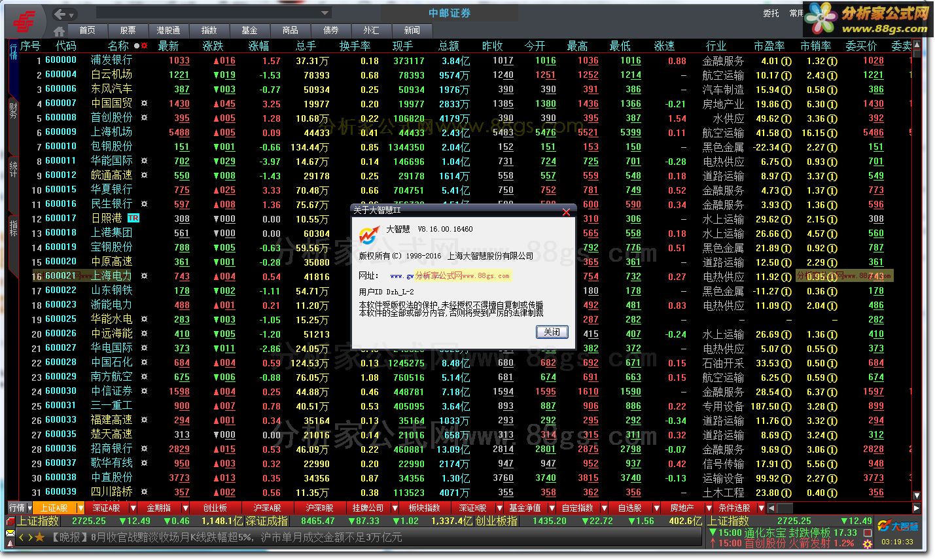Viewport: 935px width, 560px height.
Task: Open the 首页 tab
Action: [87, 31]
